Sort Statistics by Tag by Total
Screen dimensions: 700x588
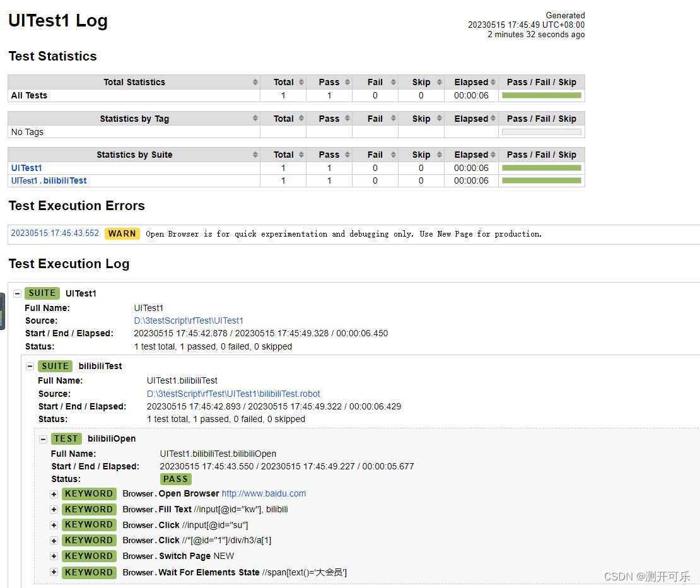click(301, 119)
